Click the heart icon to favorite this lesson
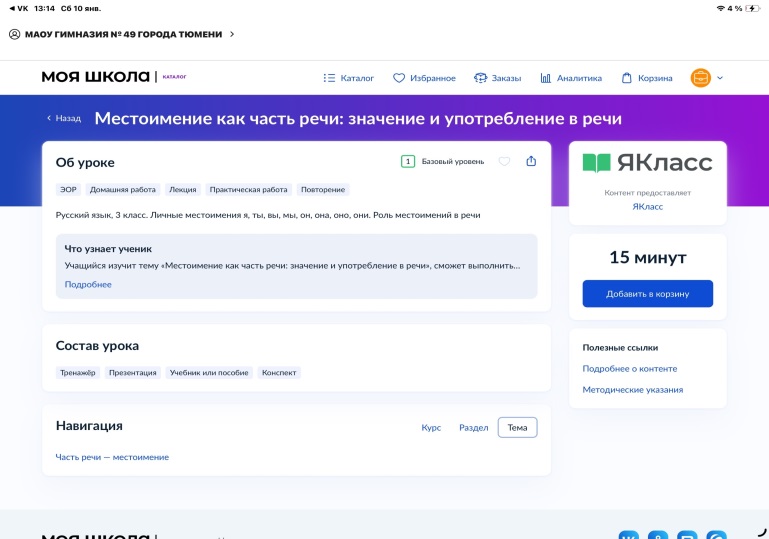 tap(504, 161)
